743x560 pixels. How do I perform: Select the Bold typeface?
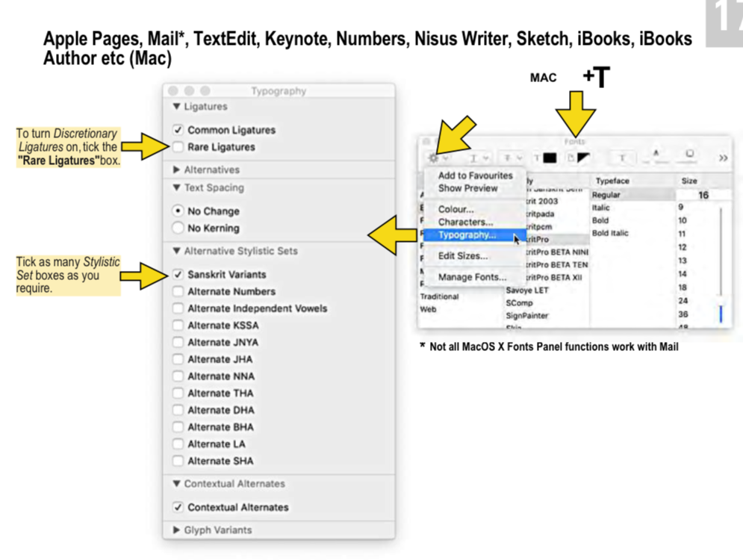[632, 220]
